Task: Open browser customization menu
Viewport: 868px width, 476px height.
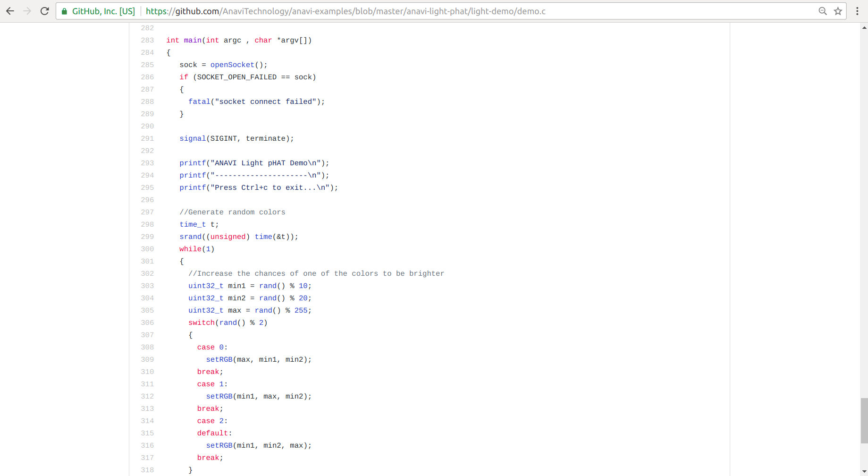Action: click(x=858, y=11)
